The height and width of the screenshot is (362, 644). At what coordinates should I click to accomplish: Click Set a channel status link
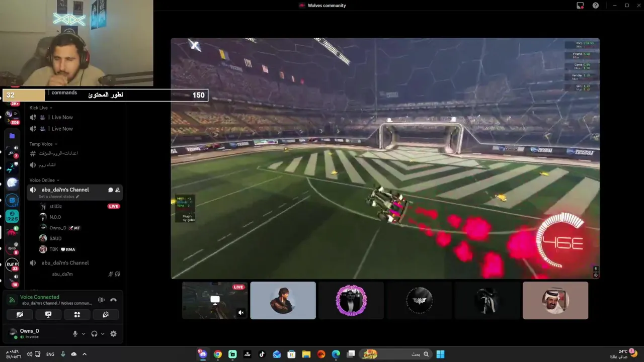60,197
